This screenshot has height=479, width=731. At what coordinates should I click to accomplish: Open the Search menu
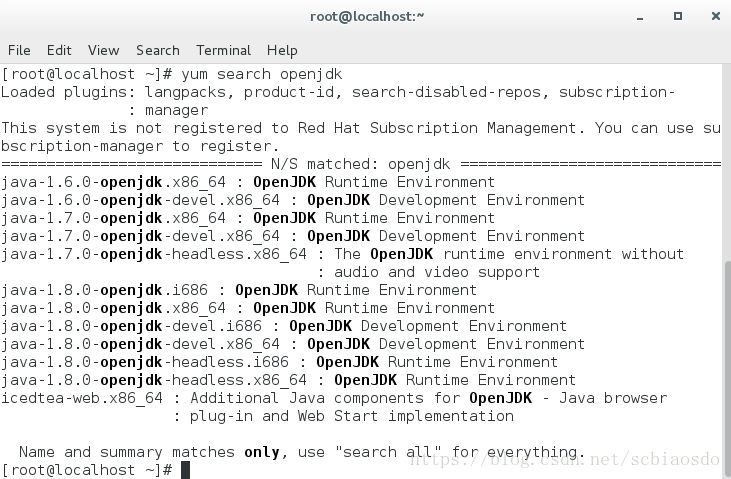click(158, 50)
